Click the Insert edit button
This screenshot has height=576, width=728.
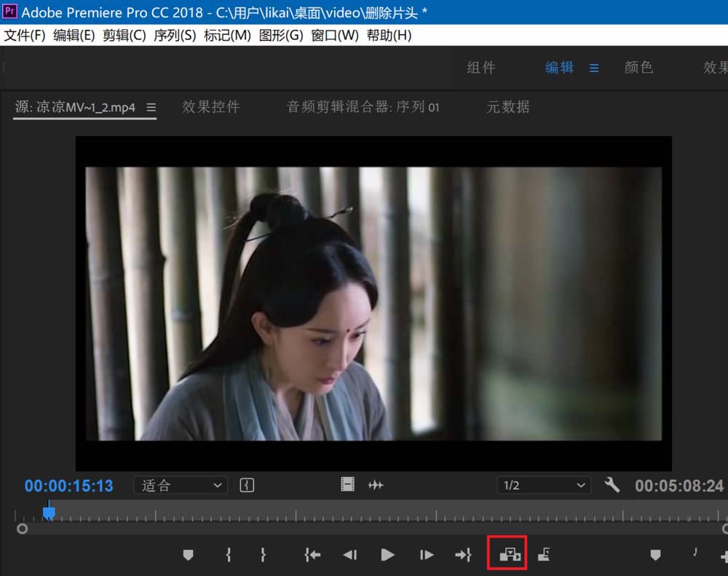click(x=510, y=554)
